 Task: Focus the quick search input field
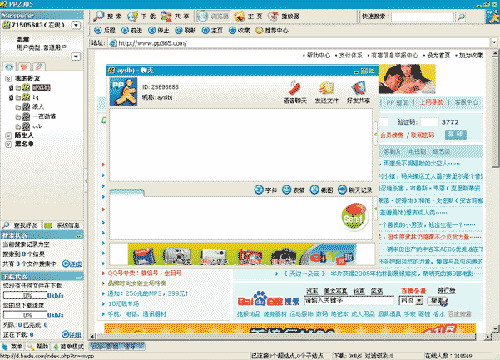coord(422,17)
